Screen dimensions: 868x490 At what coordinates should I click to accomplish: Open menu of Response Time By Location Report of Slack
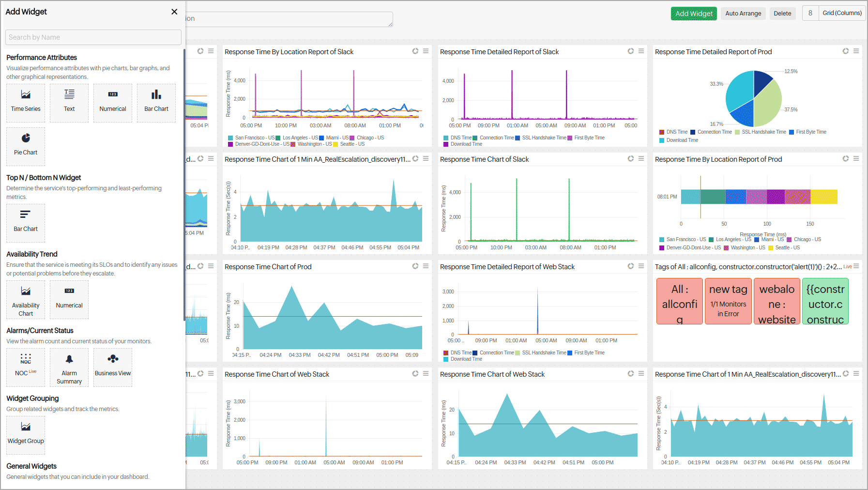[426, 51]
